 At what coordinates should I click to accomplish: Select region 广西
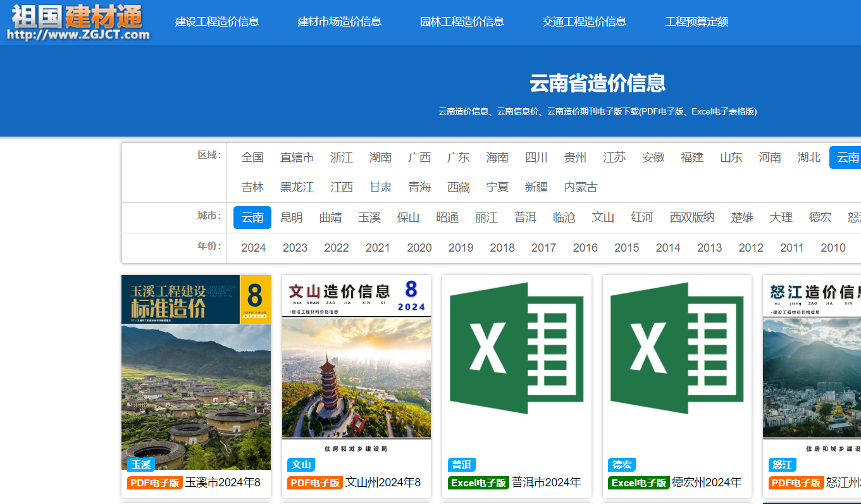click(419, 157)
